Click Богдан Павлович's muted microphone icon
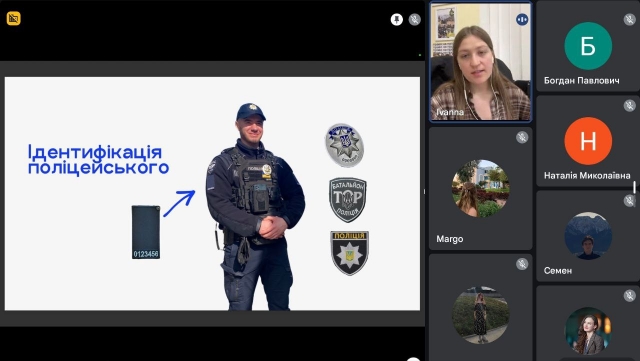The height and width of the screenshot is (361, 640). click(629, 19)
